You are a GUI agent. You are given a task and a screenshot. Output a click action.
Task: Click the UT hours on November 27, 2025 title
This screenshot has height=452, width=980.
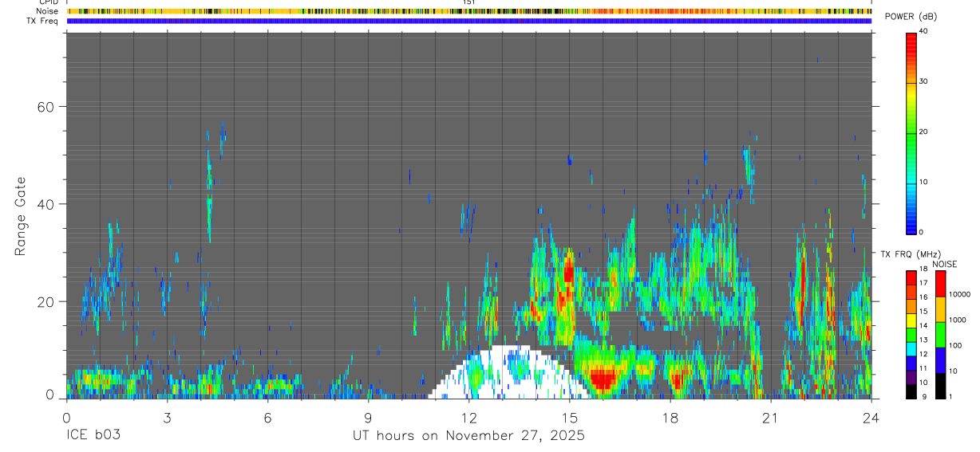(x=469, y=436)
